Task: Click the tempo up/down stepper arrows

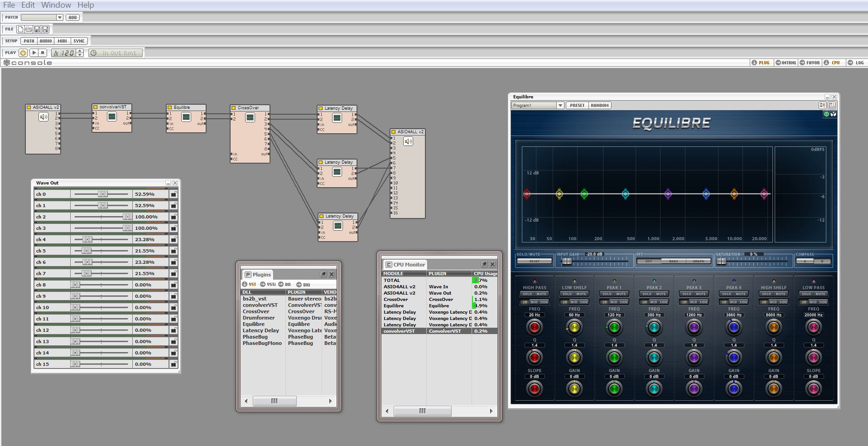Action: (x=80, y=53)
